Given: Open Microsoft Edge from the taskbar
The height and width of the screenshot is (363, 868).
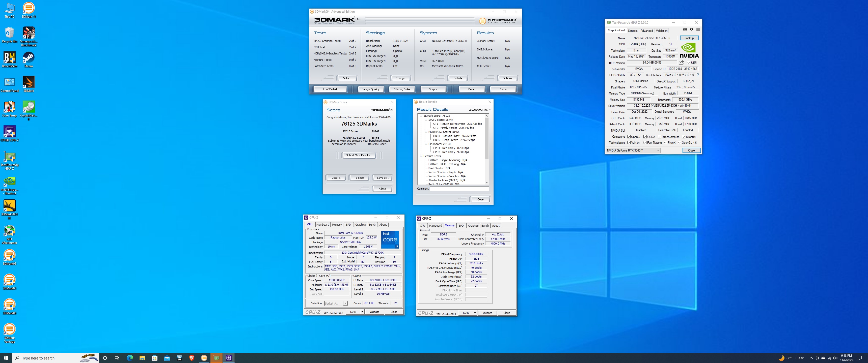Looking at the screenshot, I should (x=130, y=358).
